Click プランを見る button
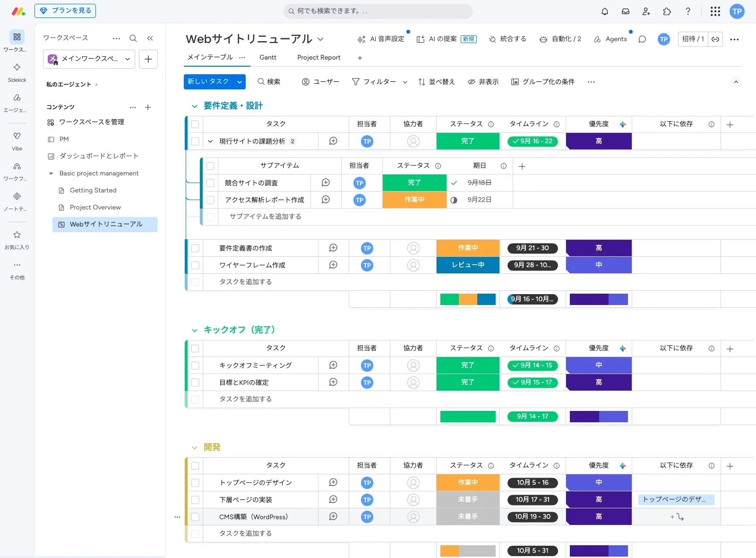756x558 pixels. (65, 11)
